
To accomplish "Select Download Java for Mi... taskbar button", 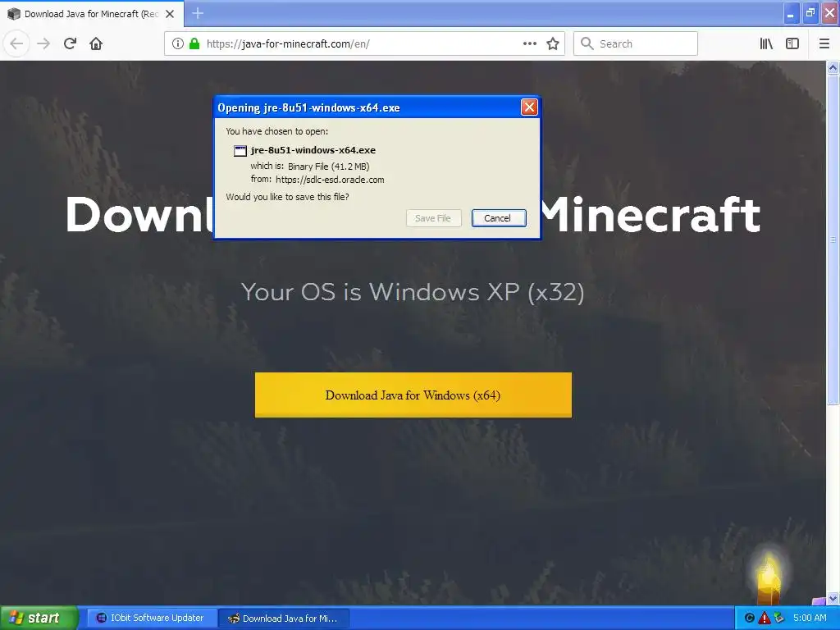I will [284, 619].
